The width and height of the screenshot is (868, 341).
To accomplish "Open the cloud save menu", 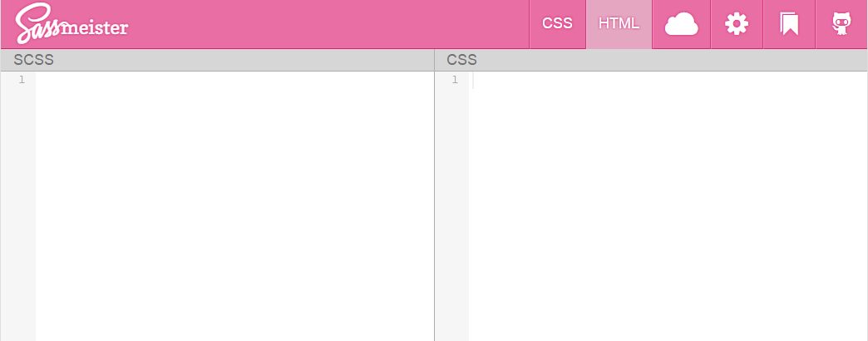I will tap(681, 24).
